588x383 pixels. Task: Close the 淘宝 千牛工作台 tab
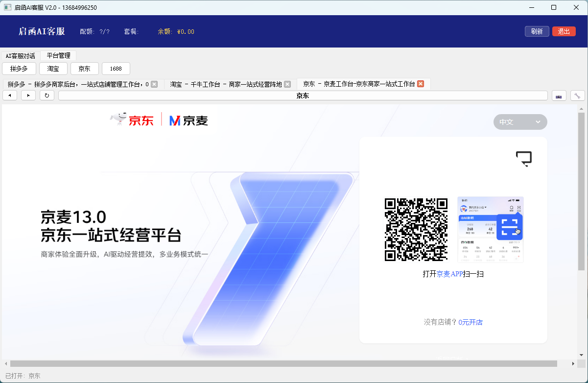pos(287,84)
